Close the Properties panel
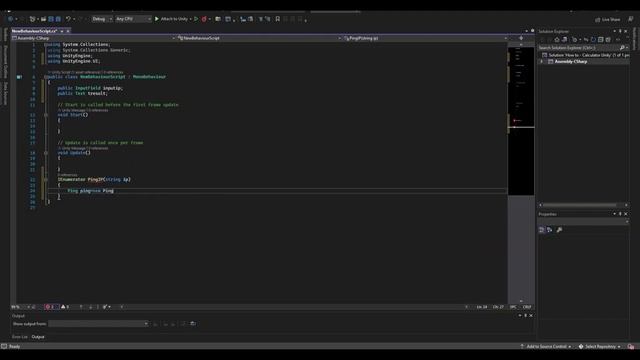Image resolution: width=640 pixels, height=360 pixels. 626,214
